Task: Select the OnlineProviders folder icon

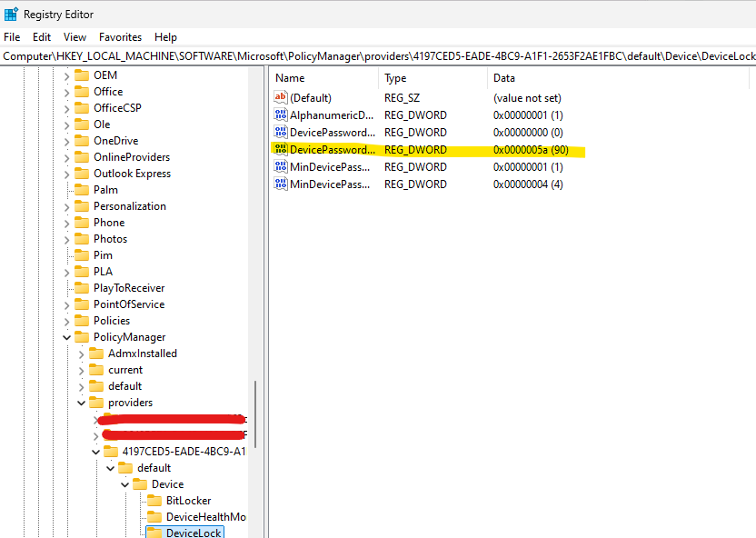Action: pyautogui.click(x=82, y=157)
